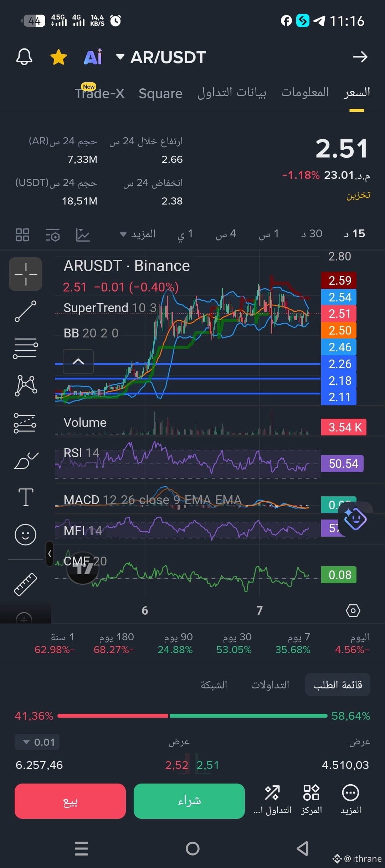
Task: Click the buy/sell ratio bar
Action: pos(192,715)
